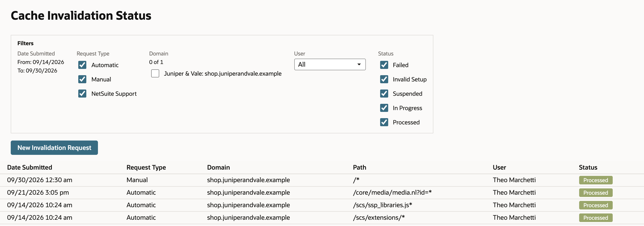Click Processed badge for the /* row
644x226 pixels.
click(595, 180)
